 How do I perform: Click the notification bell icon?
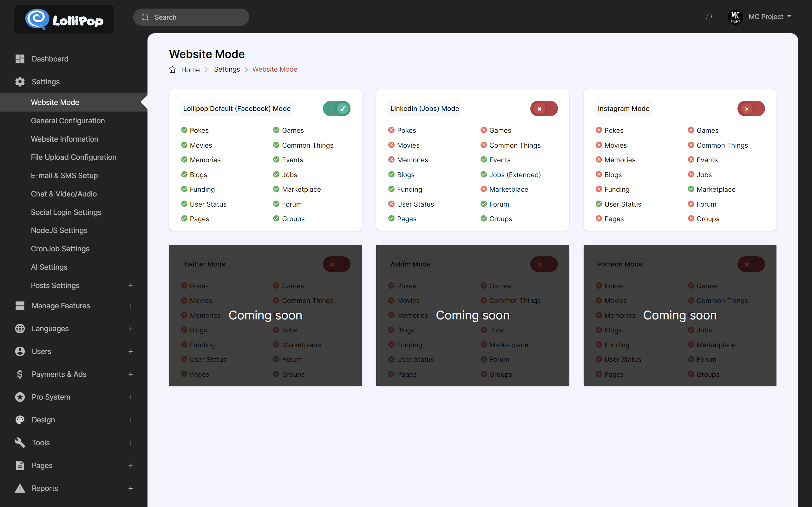click(709, 17)
